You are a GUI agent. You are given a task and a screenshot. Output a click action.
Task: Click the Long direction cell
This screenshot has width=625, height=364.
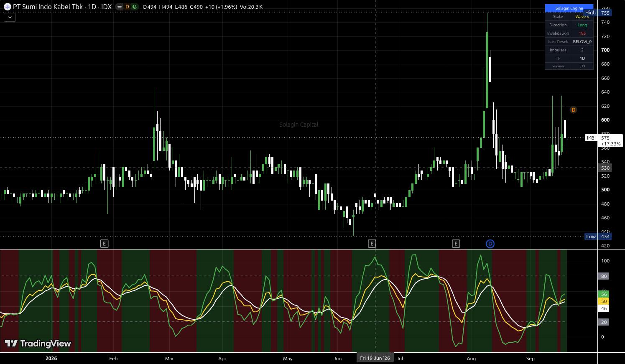coord(582,25)
